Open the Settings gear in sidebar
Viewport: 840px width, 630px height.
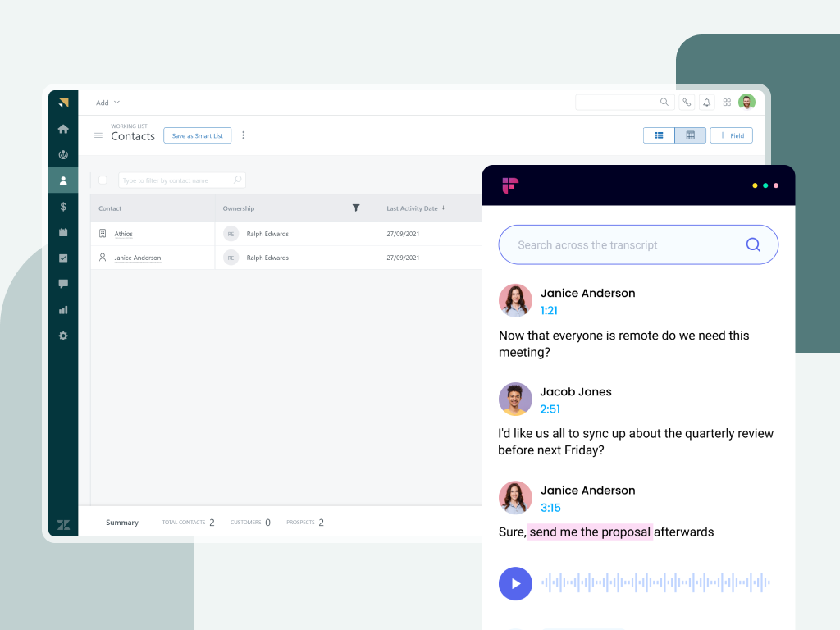[x=63, y=336]
